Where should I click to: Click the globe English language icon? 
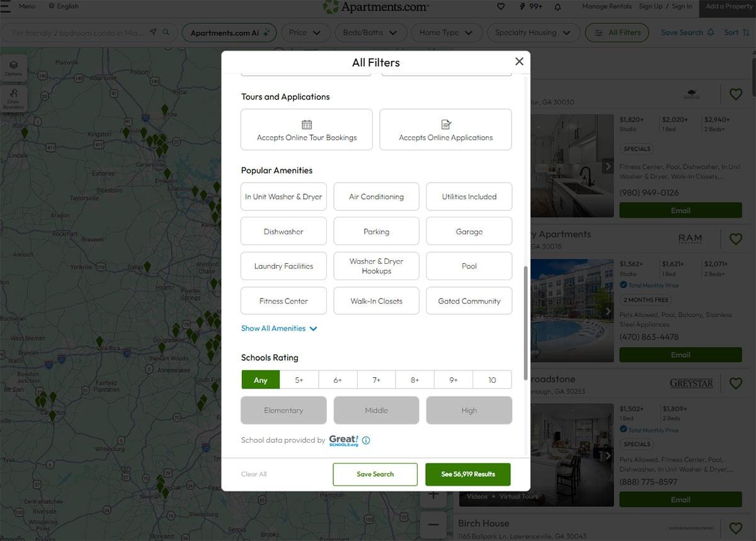(x=52, y=6)
